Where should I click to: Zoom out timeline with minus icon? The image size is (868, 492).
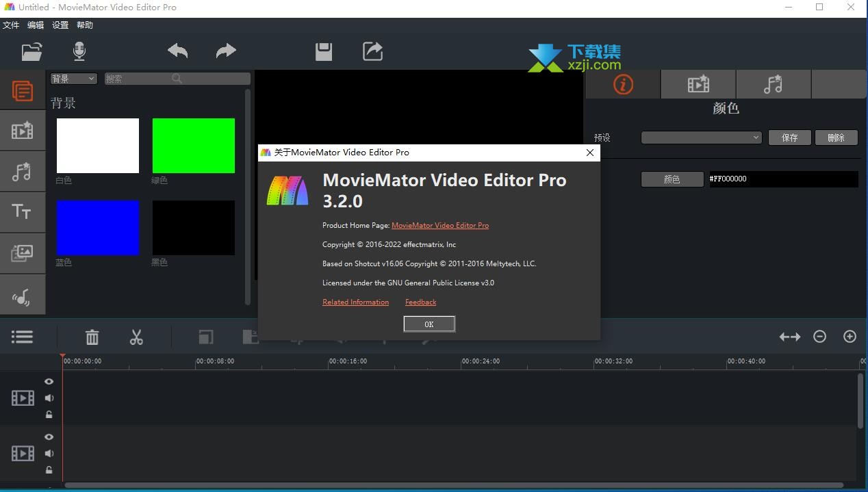(819, 337)
